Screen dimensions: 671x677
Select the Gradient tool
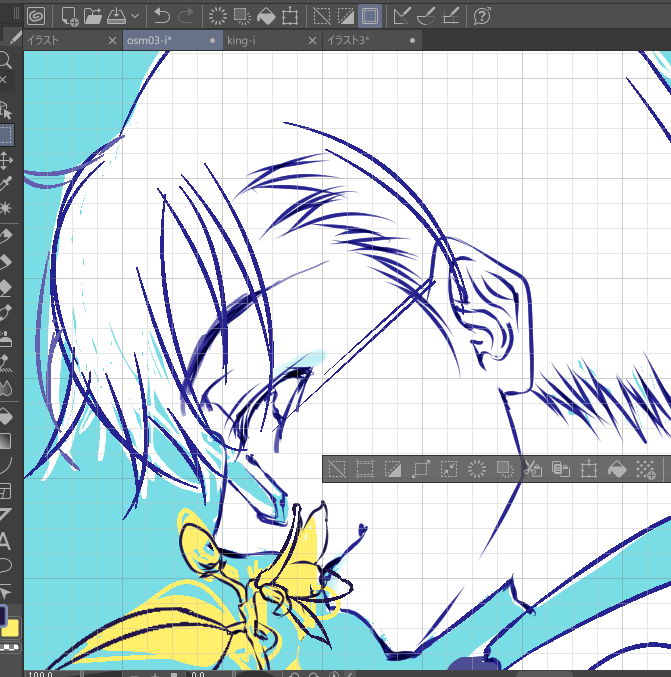(5, 441)
